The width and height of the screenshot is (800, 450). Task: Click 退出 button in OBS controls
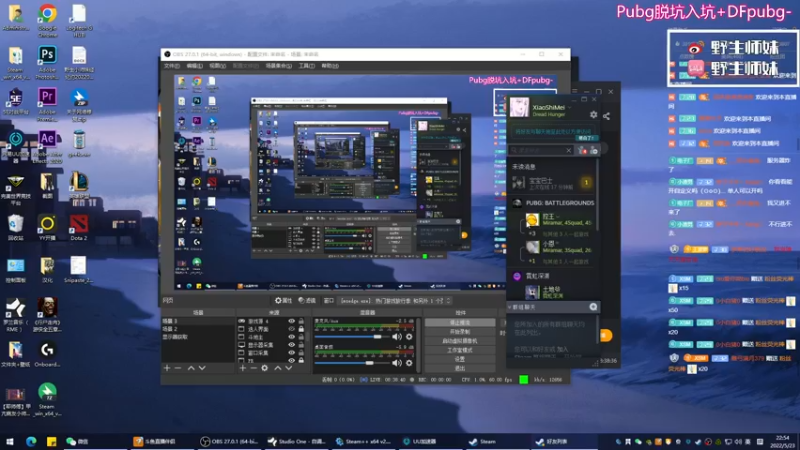click(x=460, y=368)
